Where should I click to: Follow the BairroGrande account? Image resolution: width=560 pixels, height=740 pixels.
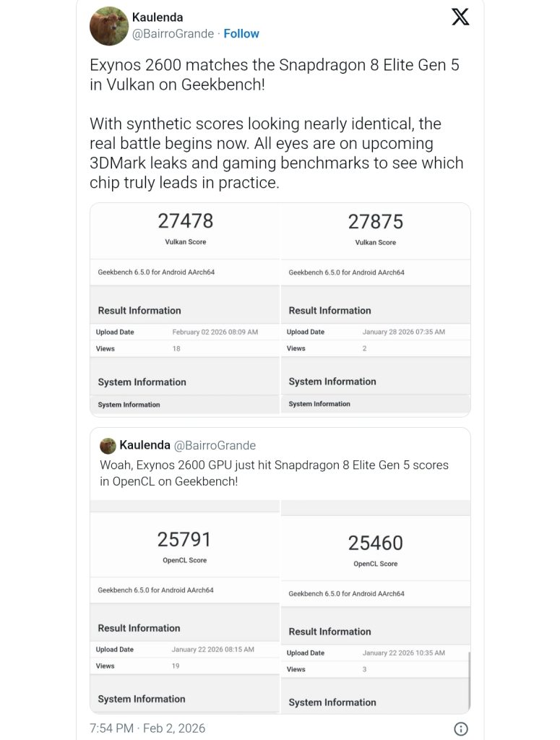pyautogui.click(x=241, y=34)
